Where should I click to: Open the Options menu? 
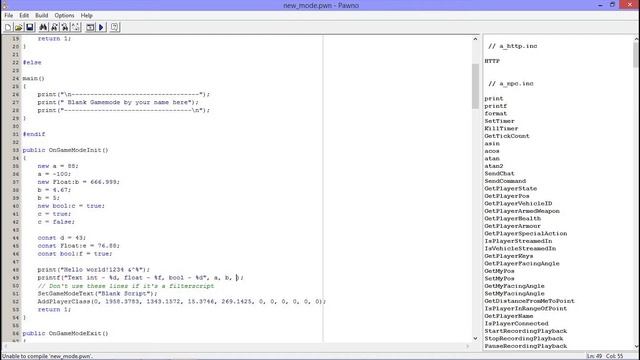(x=64, y=16)
